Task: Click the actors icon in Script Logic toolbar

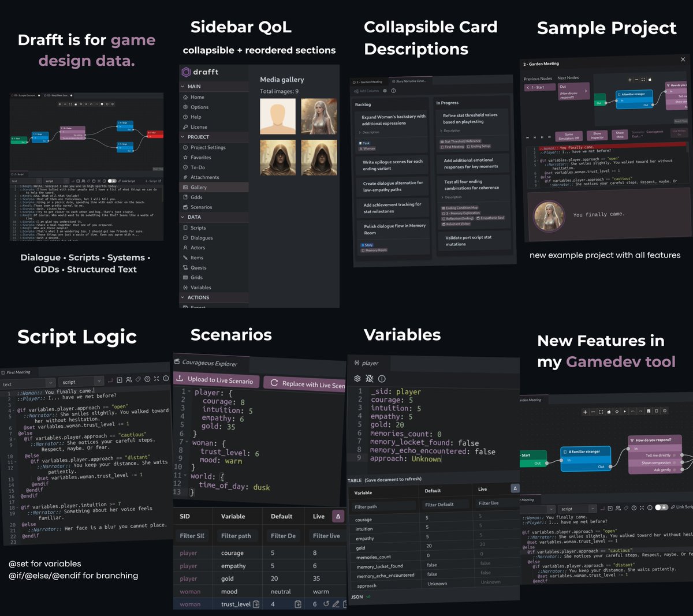Action: (x=129, y=380)
